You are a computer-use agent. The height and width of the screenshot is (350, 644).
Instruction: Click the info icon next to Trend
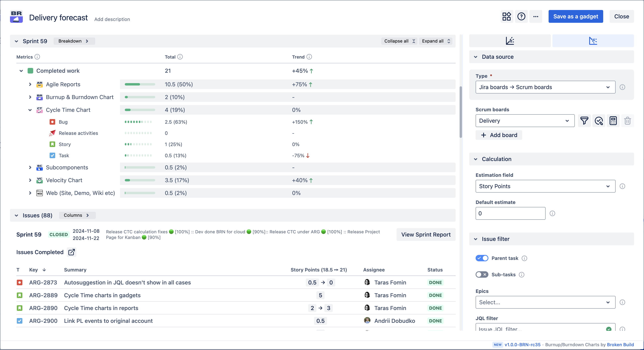click(309, 57)
